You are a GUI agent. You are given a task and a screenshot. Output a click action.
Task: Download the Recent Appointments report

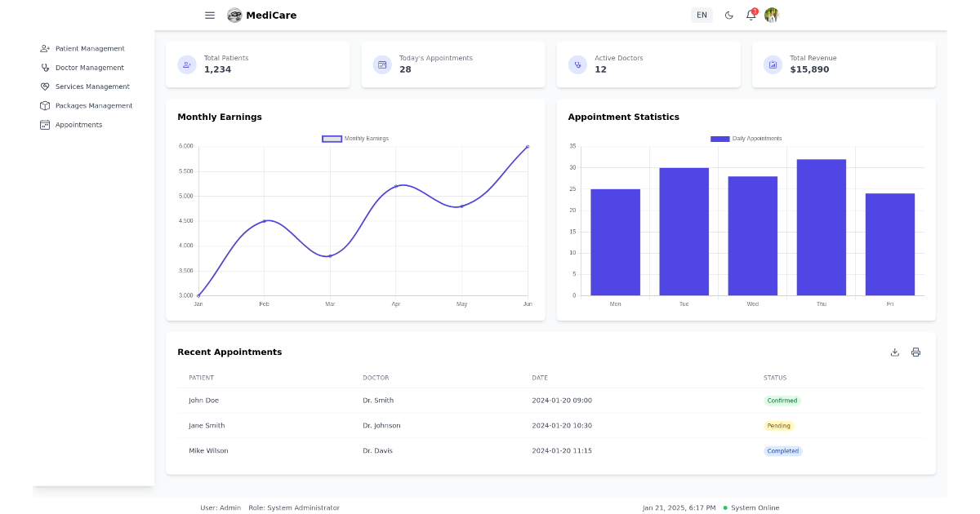click(x=895, y=352)
